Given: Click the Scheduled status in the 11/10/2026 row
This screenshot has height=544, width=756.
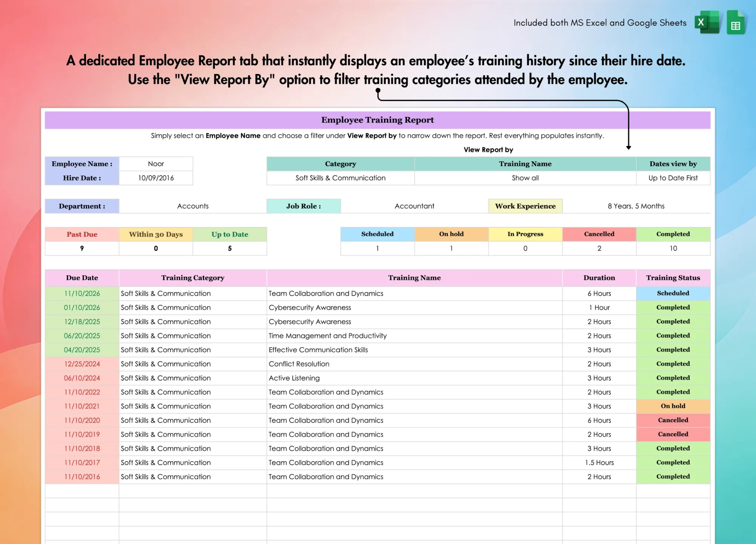Looking at the screenshot, I should click(x=673, y=294).
